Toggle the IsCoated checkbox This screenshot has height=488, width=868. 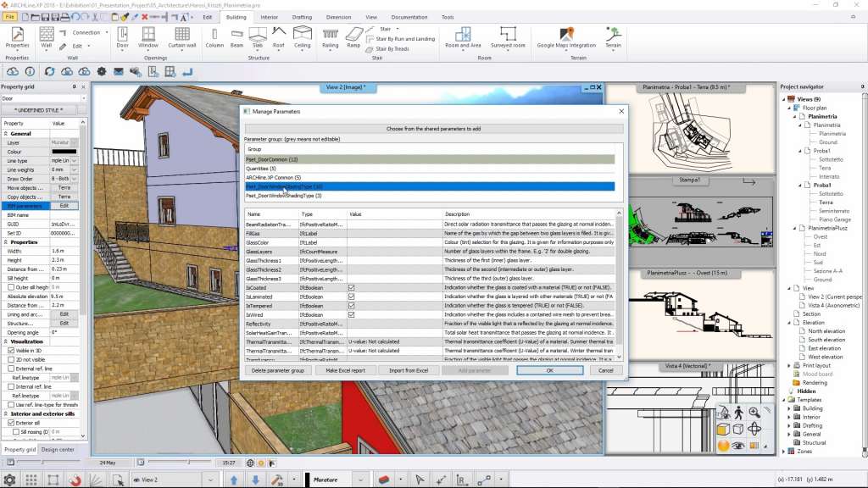coord(351,288)
